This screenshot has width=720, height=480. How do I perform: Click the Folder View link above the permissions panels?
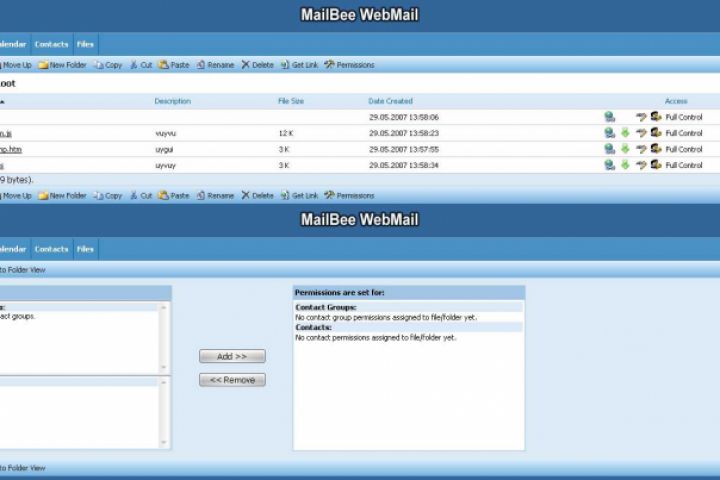(x=22, y=270)
